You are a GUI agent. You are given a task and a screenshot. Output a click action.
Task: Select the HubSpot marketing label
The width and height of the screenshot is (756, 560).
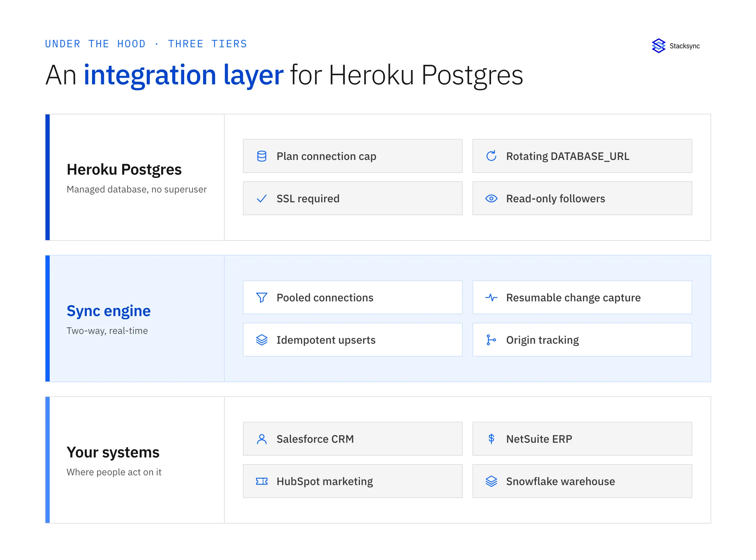click(x=324, y=482)
